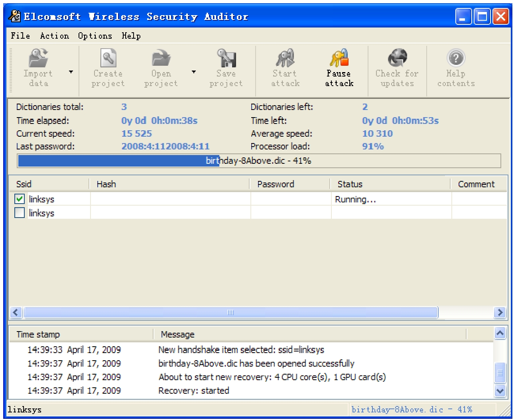Viewport: 514px width, 420px height.
Task: Click the log vertical scrollbar thumb
Action: tap(500, 373)
